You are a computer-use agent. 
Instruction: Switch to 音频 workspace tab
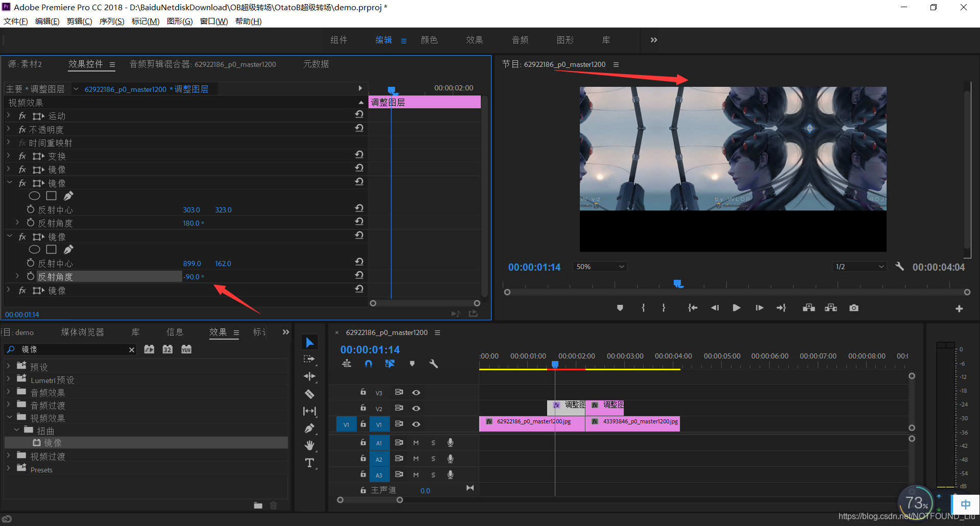point(520,40)
